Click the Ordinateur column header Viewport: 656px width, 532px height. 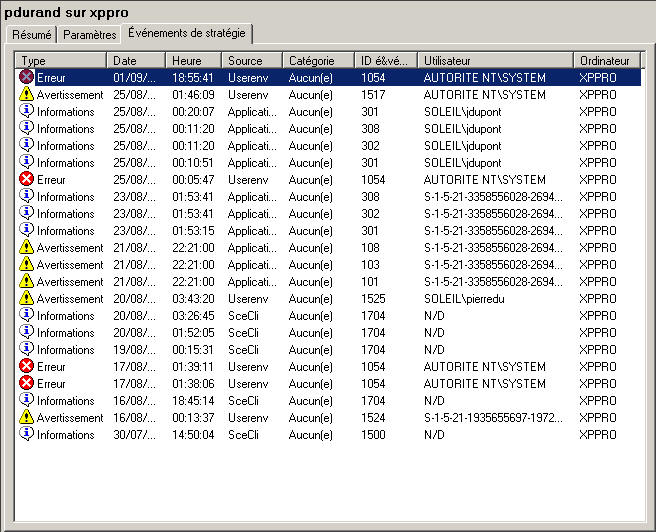[x=606, y=61]
